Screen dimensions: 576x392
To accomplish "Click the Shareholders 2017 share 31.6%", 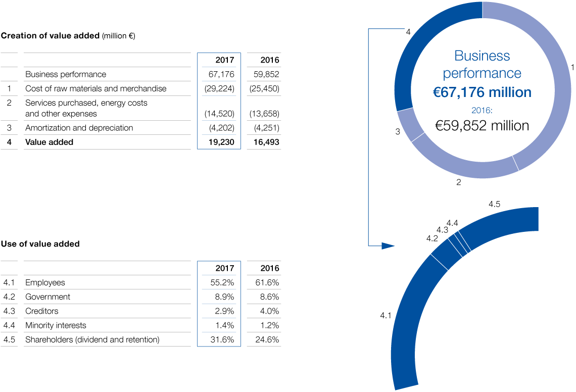I will pyautogui.click(x=222, y=340).
